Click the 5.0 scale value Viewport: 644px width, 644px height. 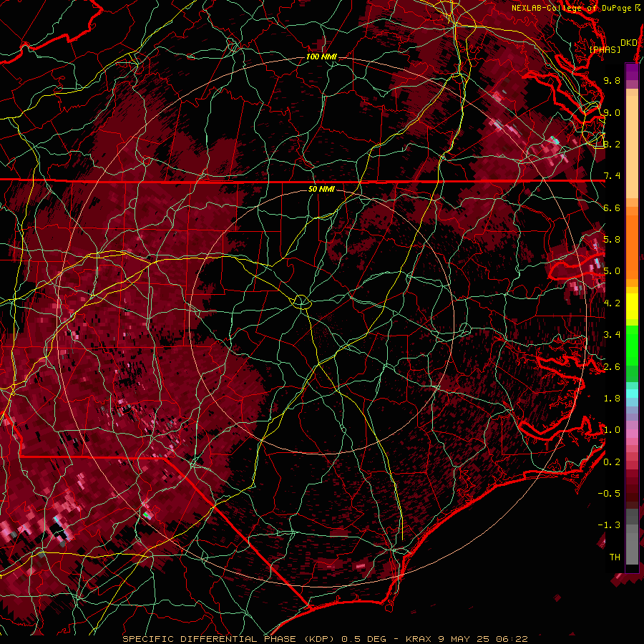(612, 271)
